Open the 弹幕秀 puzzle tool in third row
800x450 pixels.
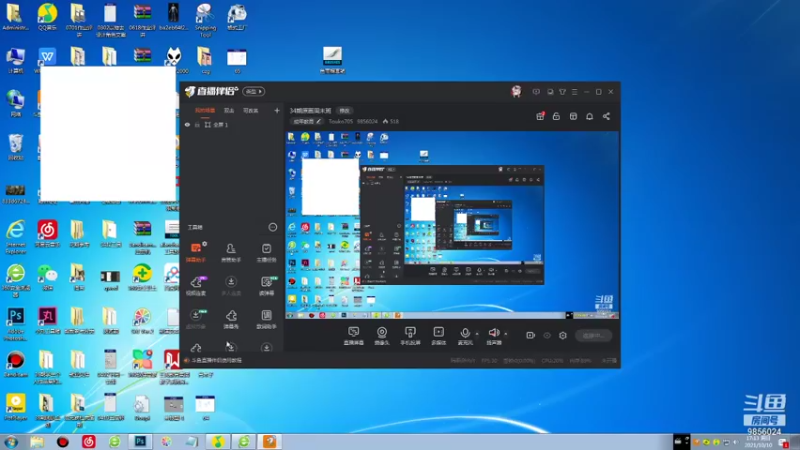(x=231, y=319)
